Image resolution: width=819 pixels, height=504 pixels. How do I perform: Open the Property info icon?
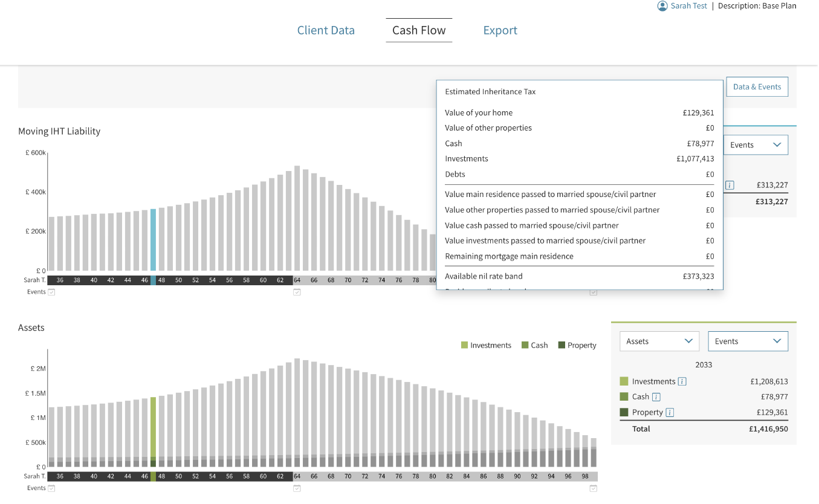click(670, 413)
